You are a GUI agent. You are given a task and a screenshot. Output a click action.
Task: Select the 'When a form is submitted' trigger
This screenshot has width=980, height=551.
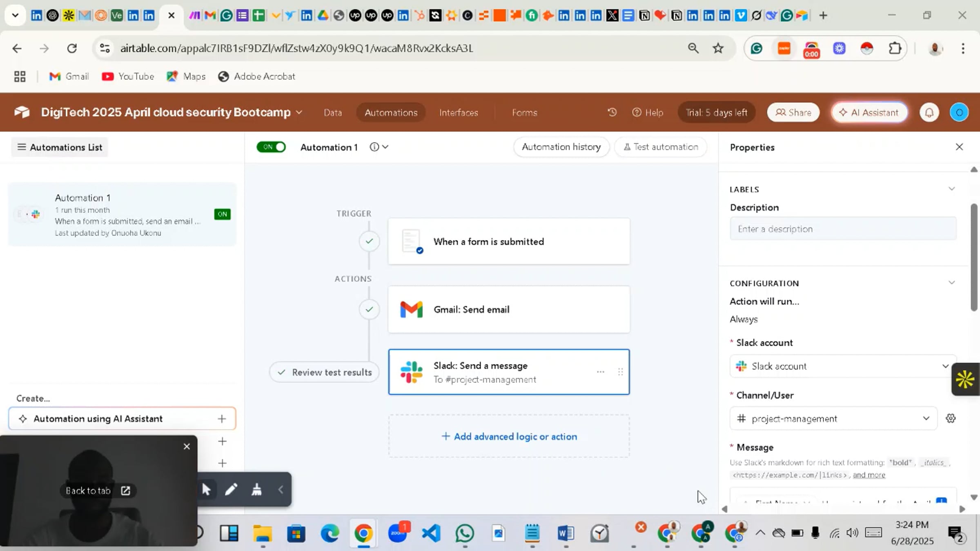[509, 242]
